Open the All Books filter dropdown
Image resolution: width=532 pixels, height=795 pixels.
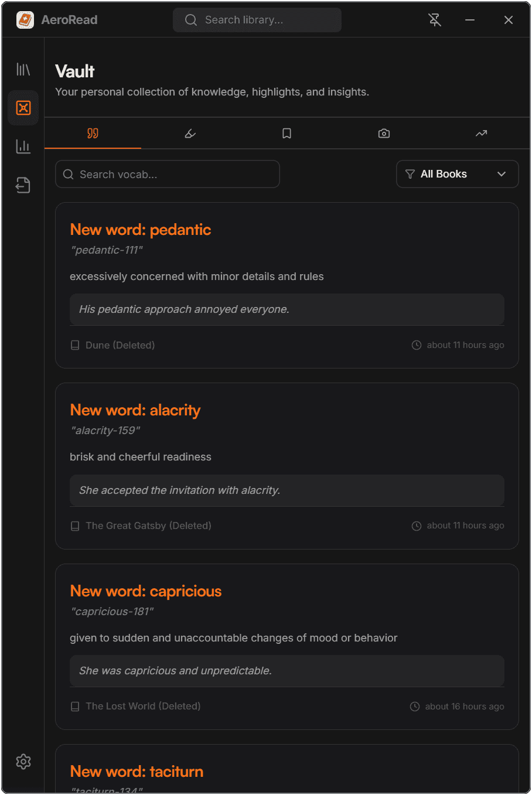tap(457, 173)
